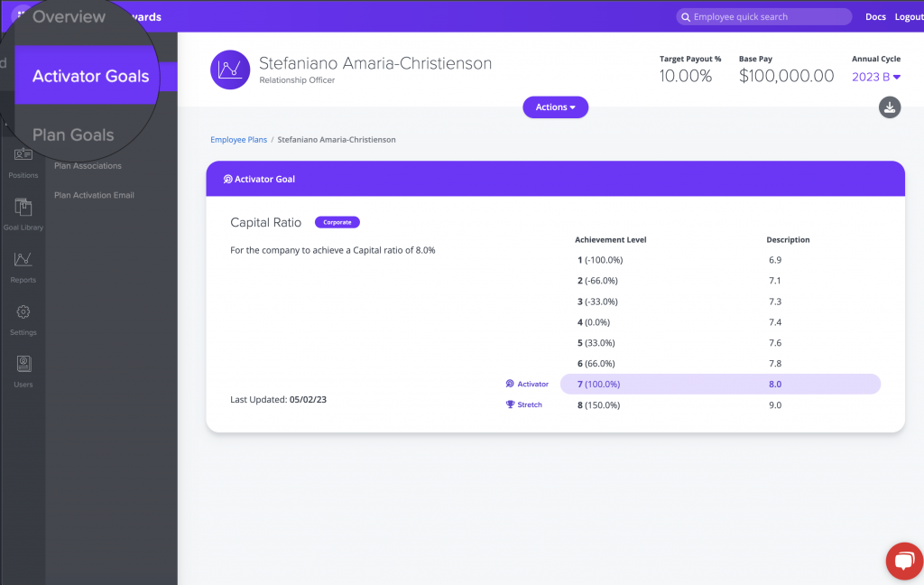Click the Positions sidebar icon
The width and height of the screenshot is (924, 585).
click(x=23, y=156)
